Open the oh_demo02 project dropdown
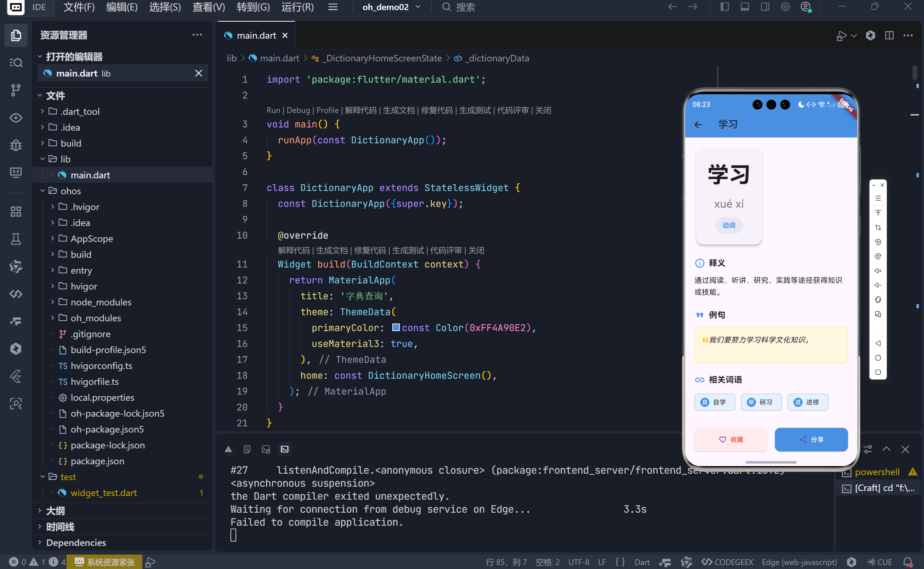Image resolution: width=924 pixels, height=569 pixels. pyautogui.click(x=391, y=7)
